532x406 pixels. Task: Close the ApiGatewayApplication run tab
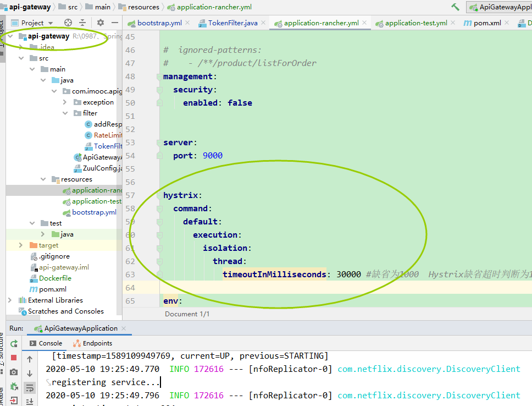124,328
